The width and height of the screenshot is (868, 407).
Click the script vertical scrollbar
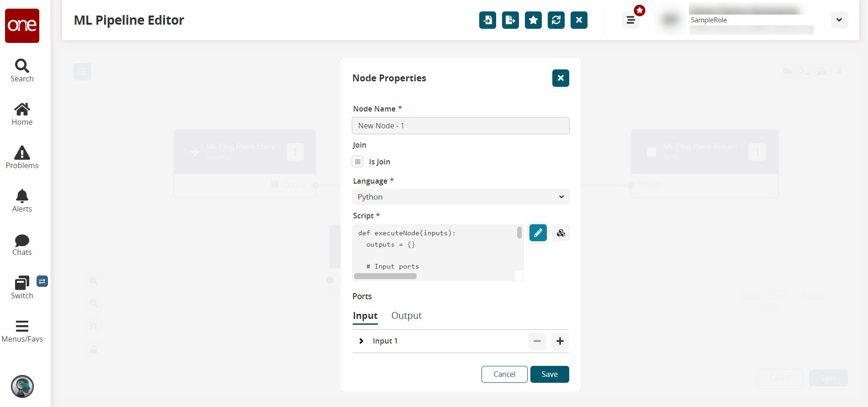(x=519, y=233)
